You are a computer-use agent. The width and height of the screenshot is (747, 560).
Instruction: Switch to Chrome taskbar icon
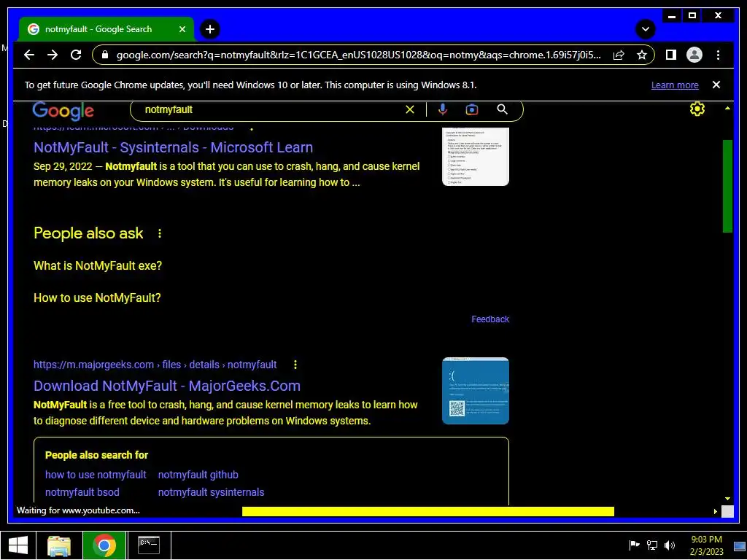pyautogui.click(x=104, y=545)
